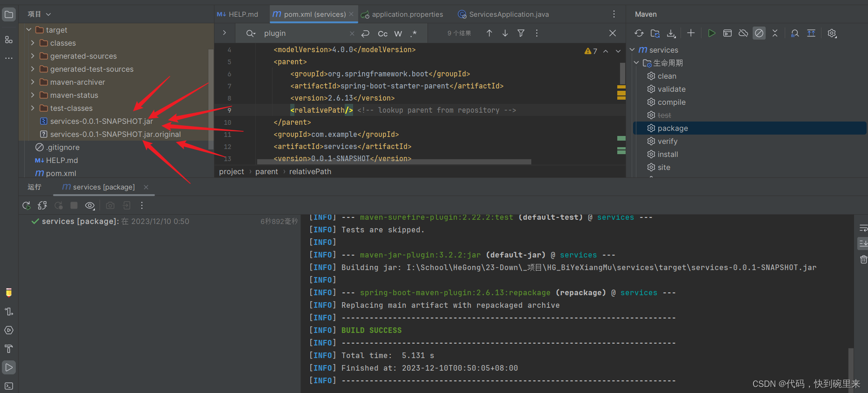
Task: Click Reload All Maven Projects icon
Action: (x=639, y=33)
